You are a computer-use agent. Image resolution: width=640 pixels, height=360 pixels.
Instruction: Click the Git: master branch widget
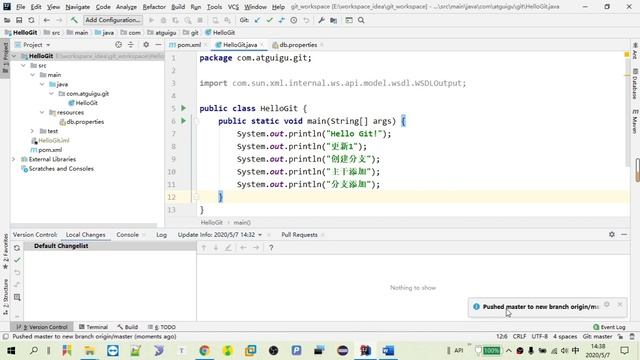[x=597, y=337]
